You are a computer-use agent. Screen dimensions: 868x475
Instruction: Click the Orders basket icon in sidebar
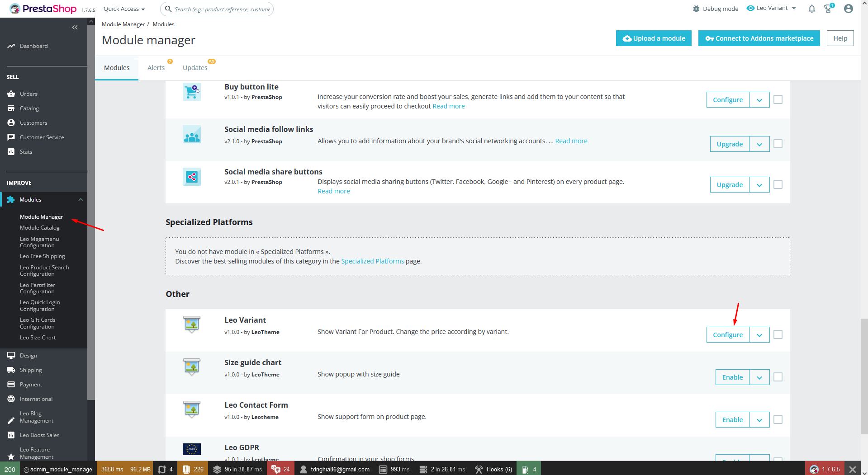tap(11, 94)
